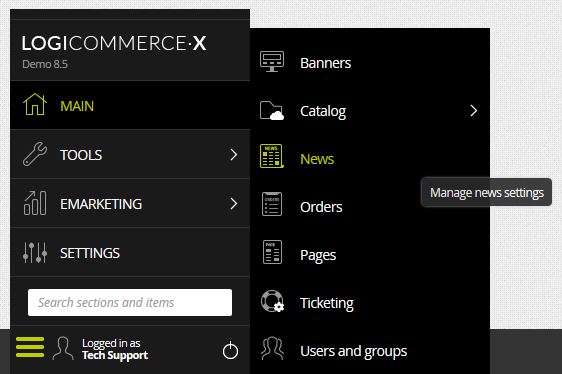Click the Users and groups people icon
This screenshot has width=562, height=374.
coord(272,348)
